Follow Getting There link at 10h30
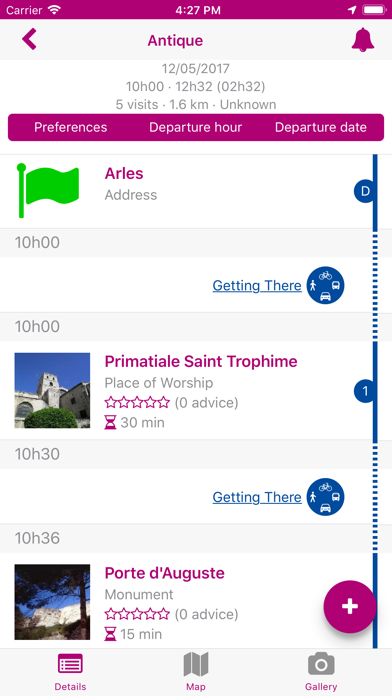The width and height of the screenshot is (392, 696). (x=257, y=497)
